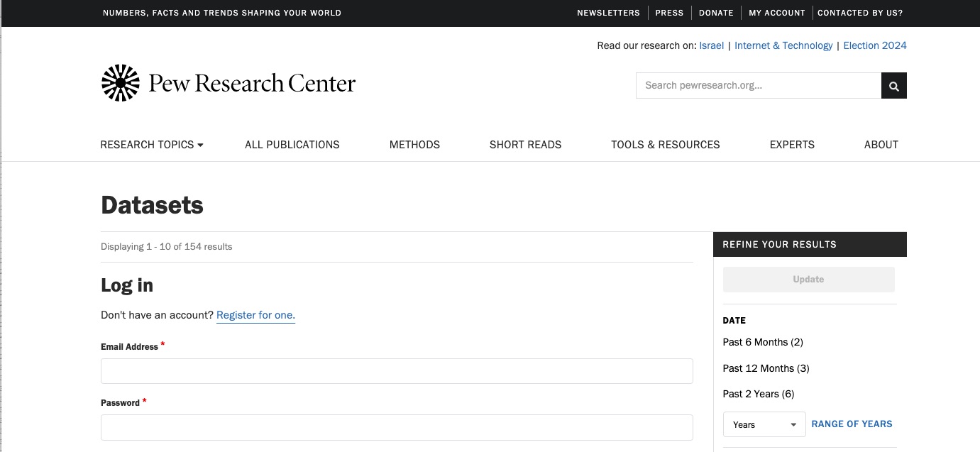980x452 pixels.
Task: Open the Internet & Technology link
Action: point(783,45)
